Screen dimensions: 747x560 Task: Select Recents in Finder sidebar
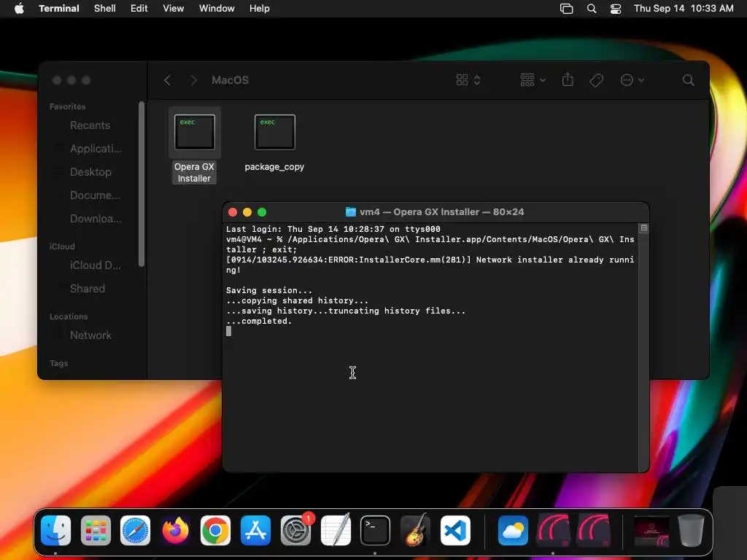coord(90,125)
